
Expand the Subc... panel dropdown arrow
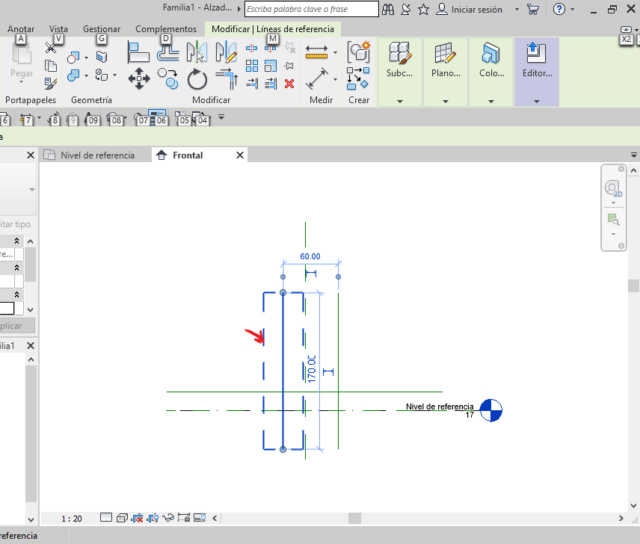click(400, 101)
